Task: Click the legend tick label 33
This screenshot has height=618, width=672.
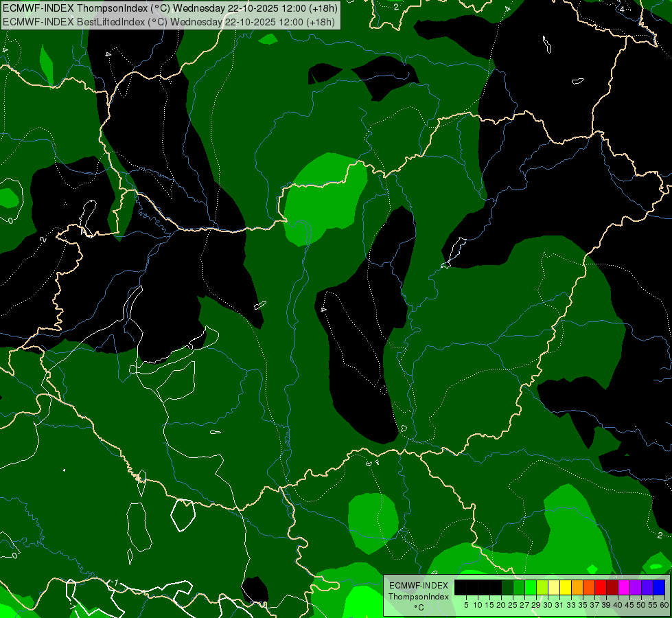Action: [571, 605]
